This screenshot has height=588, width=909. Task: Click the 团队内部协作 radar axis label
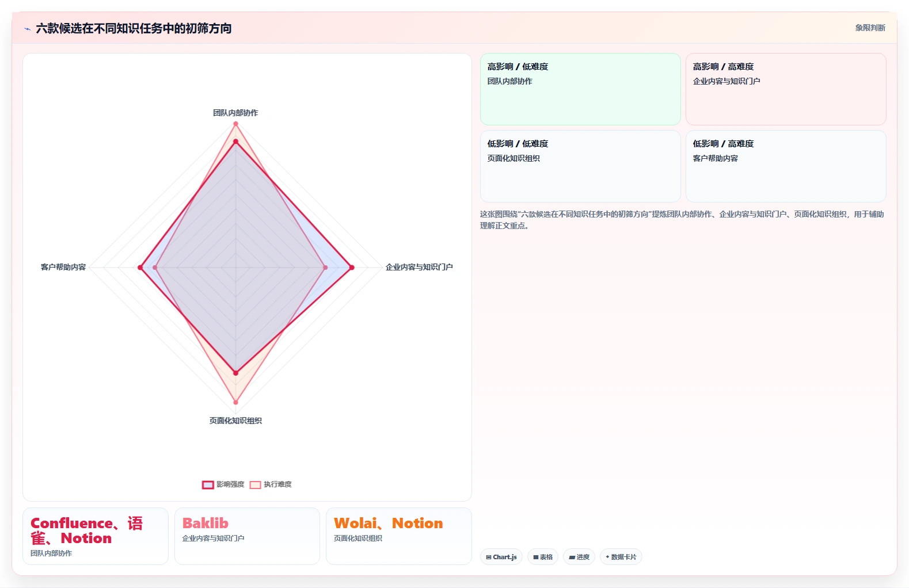click(235, 113)
